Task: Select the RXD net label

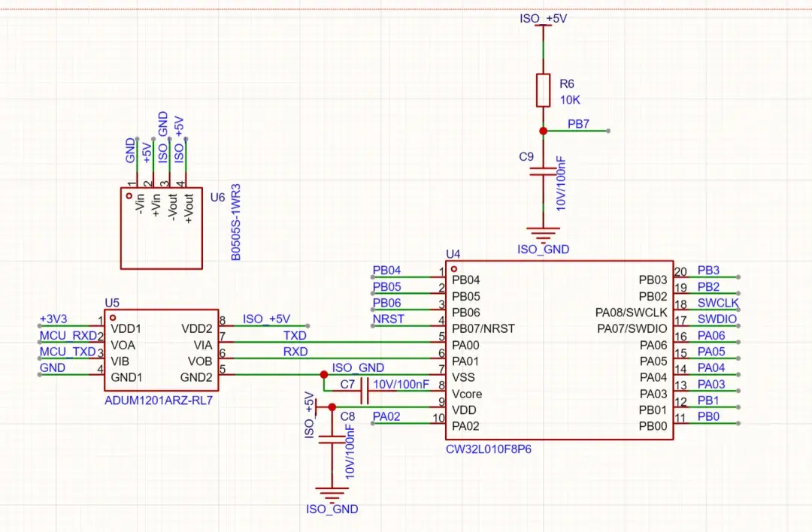Action: pyautogui.click(x=295, y=352)
